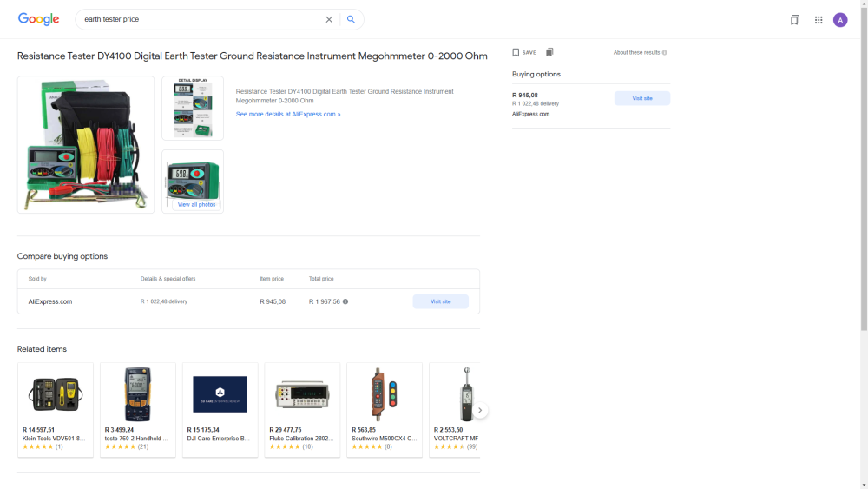Click the SAVE label
868x489 pixels.
click(529, 53)
